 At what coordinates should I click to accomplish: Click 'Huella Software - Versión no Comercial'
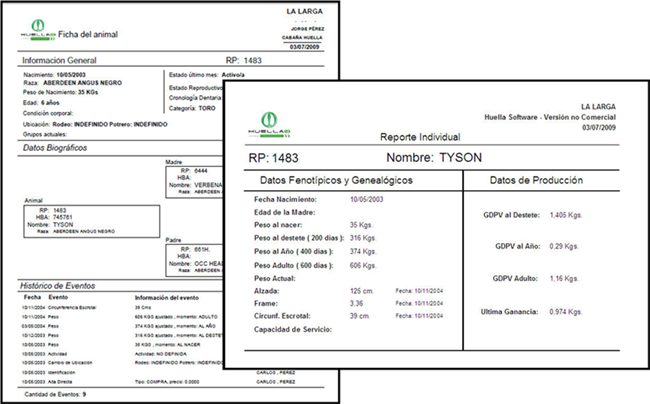(550, 117)
